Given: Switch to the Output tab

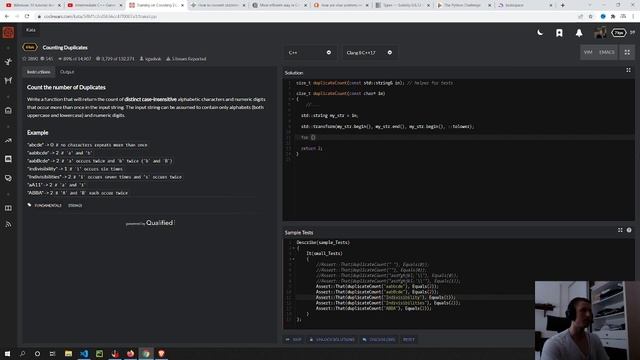Looking at the screenshot, I should pyautogui.click(x=67, y=72).
